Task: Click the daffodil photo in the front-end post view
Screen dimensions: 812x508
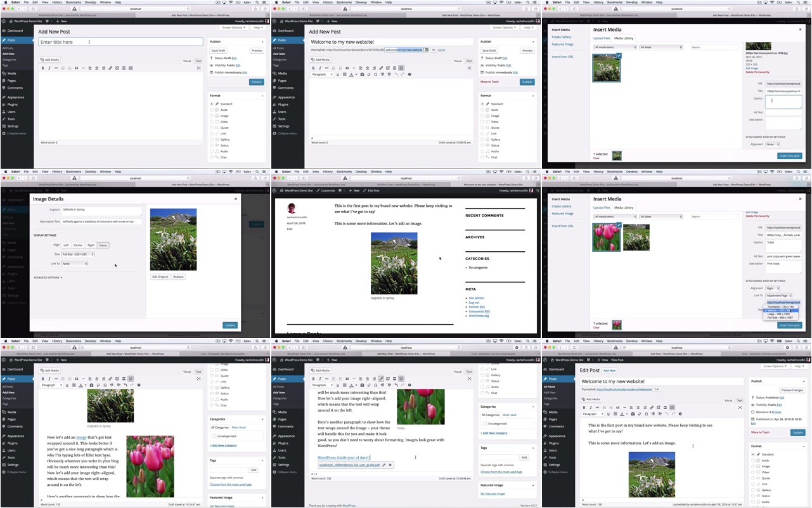Action: pyautogui.click(x=394, y=263)
